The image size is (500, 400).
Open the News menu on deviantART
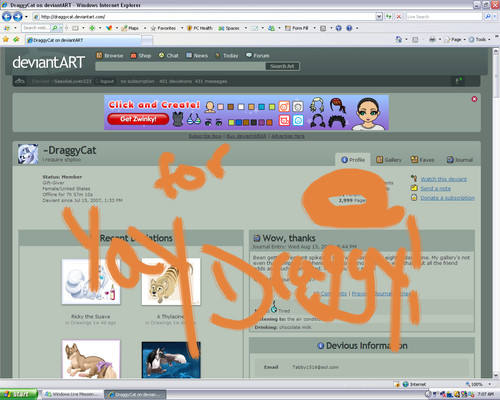[x=197, y=55]
